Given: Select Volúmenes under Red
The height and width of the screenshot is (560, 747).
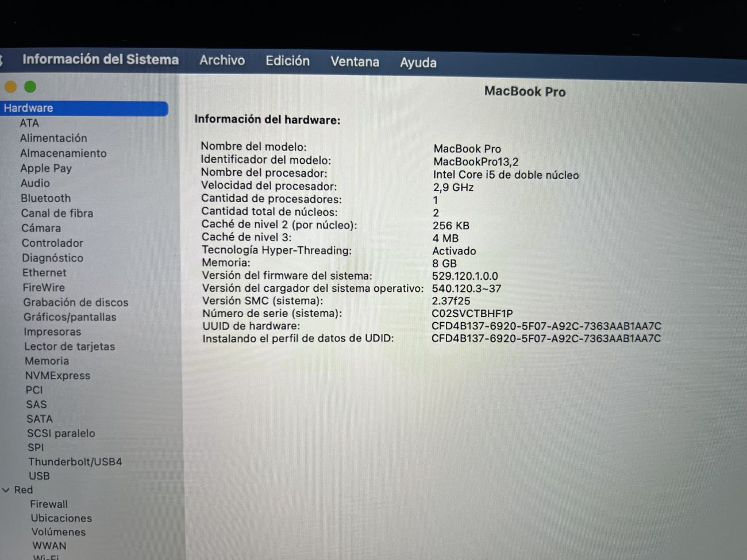Looking at the screenshot, I should (58, 532).
